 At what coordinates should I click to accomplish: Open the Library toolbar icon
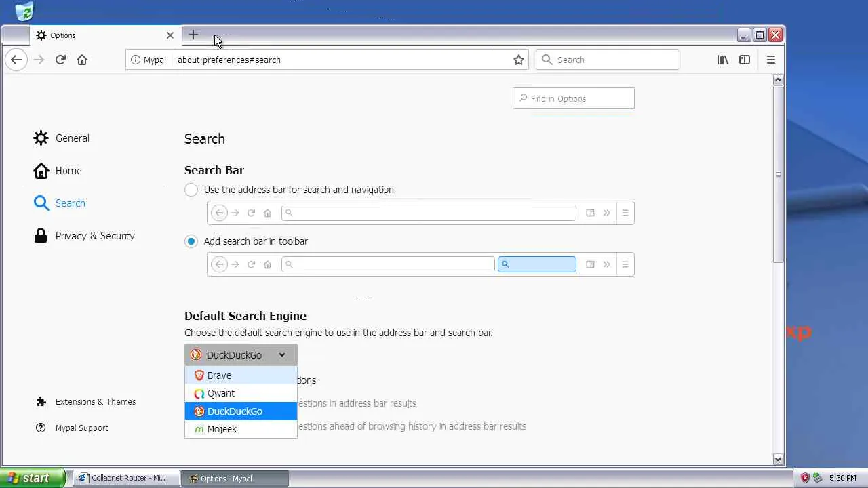pos(723,60)
